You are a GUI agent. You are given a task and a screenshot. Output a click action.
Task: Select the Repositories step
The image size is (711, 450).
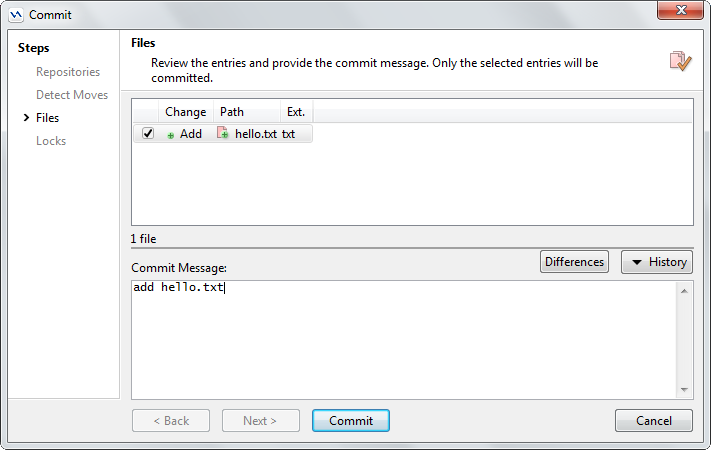tap(68, 72)
